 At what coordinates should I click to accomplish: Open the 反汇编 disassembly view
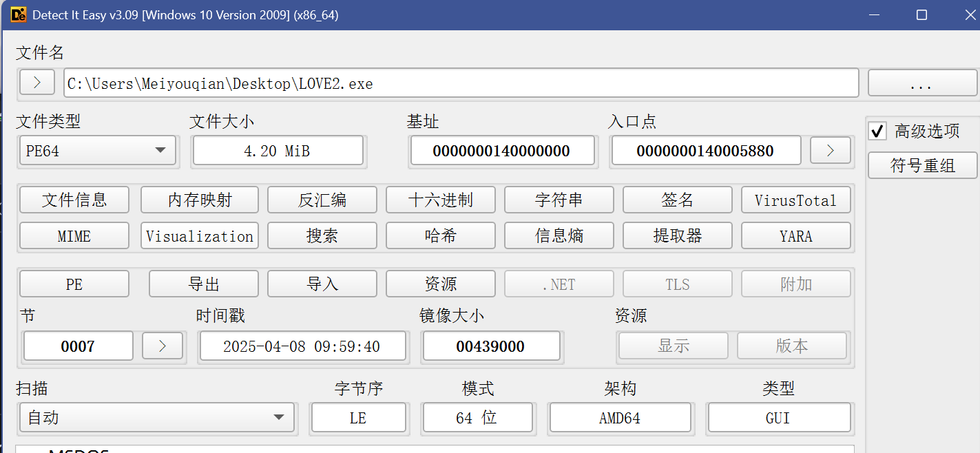(322, 200)
